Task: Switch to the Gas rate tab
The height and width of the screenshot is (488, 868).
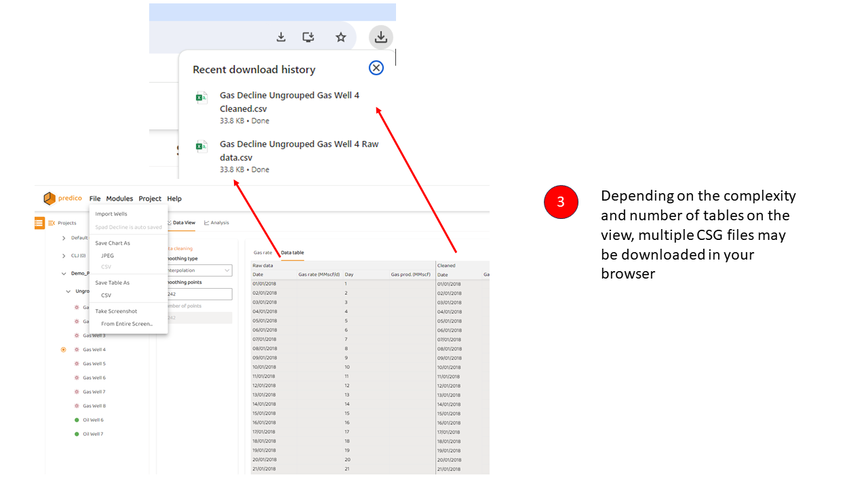Action: pyautogui.click(x=262, y=253)
